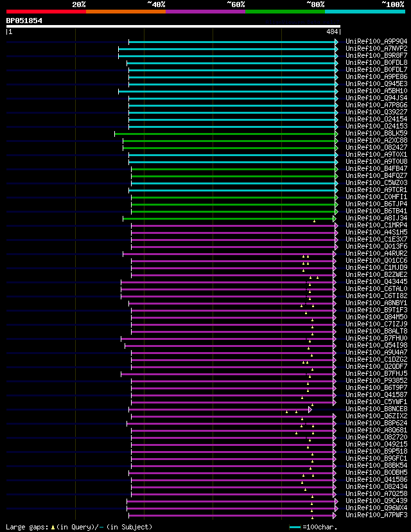Click the purple alignment bar of UniRef100_Q84M50

pyautogui.click(x=234, y=318)
